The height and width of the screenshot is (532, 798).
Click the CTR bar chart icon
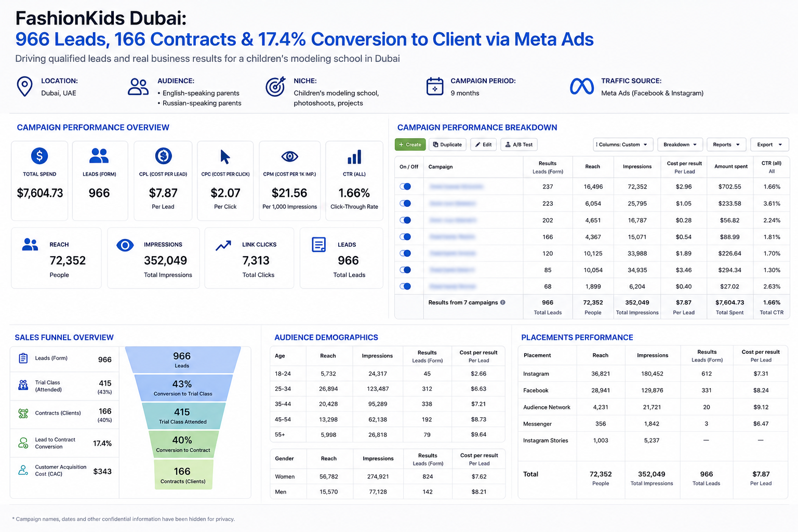tap(354, 156)
